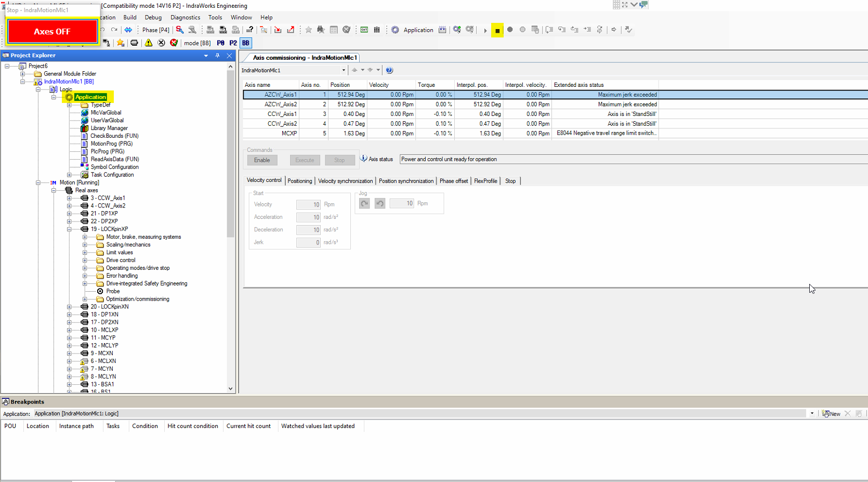Select MotionProg (PRG) in project tree
The height and width of the screenshot is (482, 868).
[112, 144]
